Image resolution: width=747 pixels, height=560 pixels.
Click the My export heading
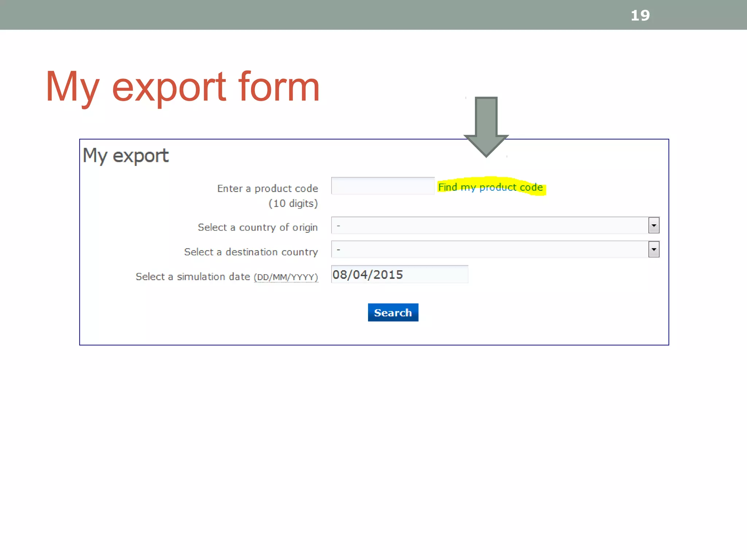point(125,156)
